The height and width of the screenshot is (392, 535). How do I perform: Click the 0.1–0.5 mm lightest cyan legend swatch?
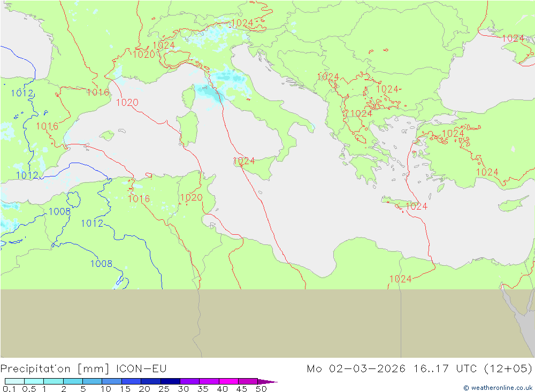14,381
